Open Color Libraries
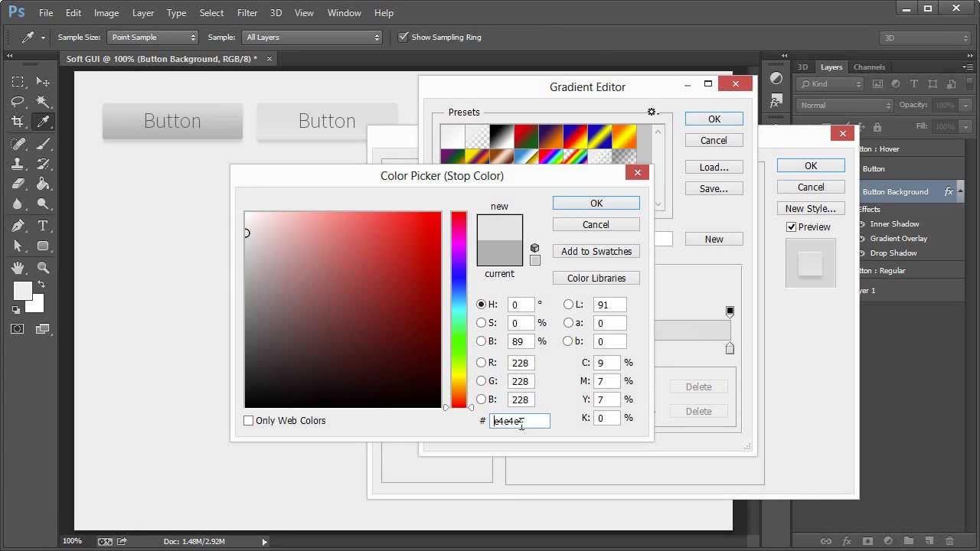Screen dimensions: 980x551 coord(596,278)
